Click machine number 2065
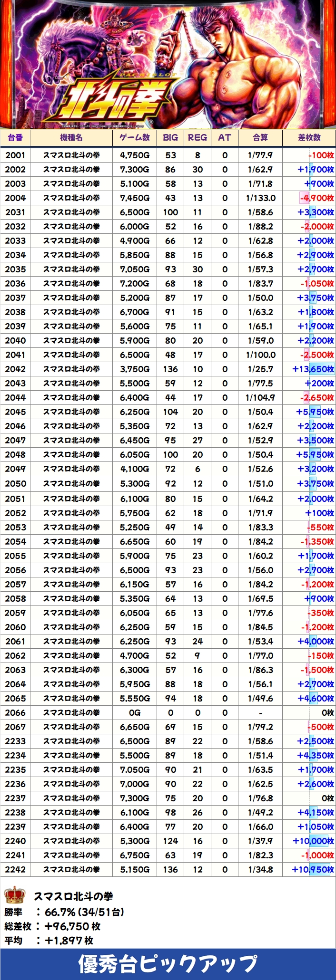 point(15,698)
